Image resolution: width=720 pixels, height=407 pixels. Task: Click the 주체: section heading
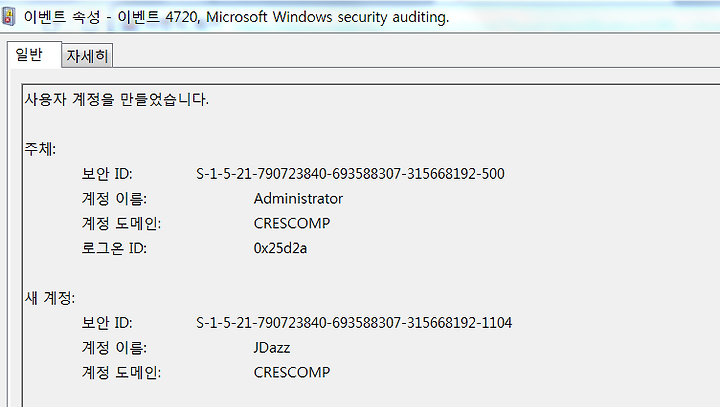pos(40,149)
